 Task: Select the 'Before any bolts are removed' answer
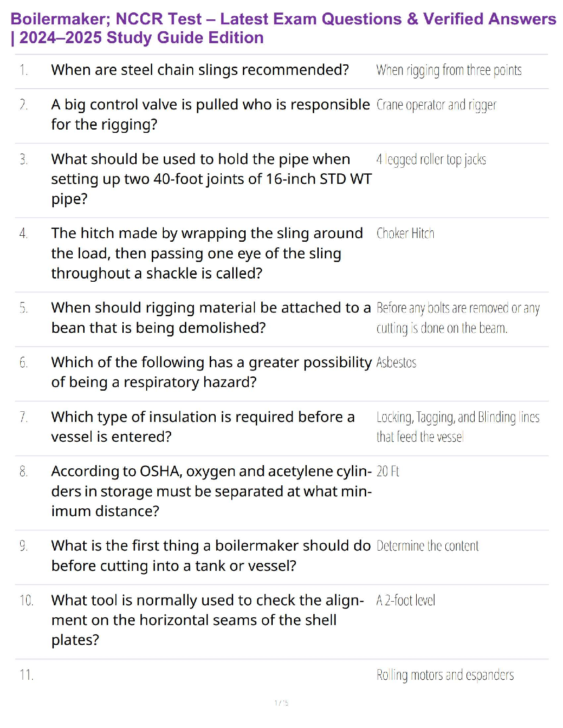pyautogui.click(x=458, y=318)
